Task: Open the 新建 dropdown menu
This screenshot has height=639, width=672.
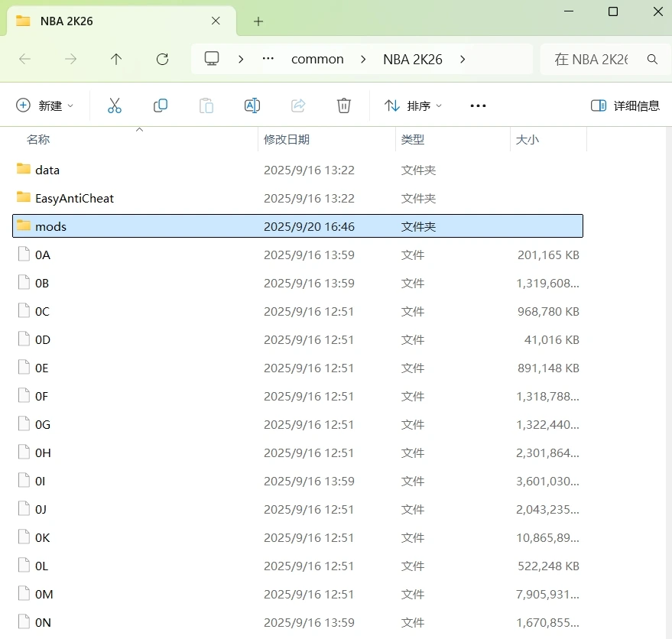Action: point(46,105)
